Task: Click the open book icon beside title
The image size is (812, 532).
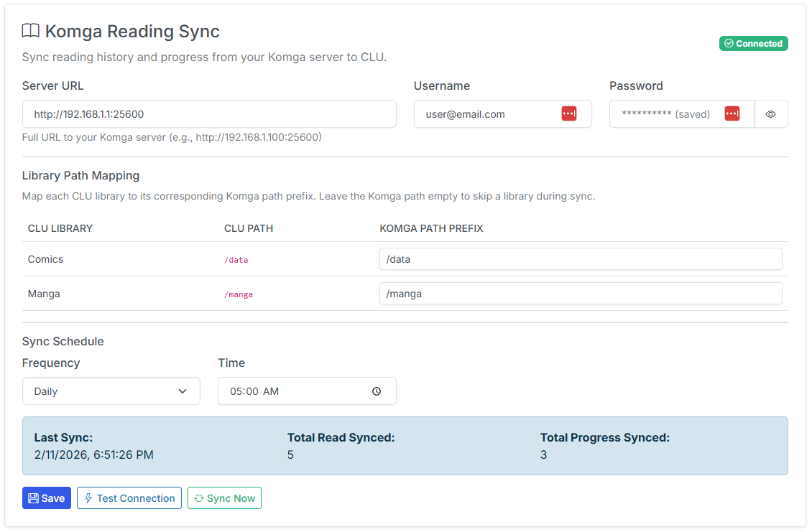Action: pyautogui.click(x=30, y=32)
